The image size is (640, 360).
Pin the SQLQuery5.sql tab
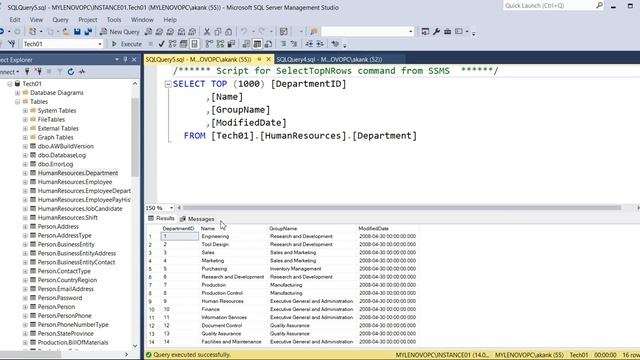click(259, 60)
